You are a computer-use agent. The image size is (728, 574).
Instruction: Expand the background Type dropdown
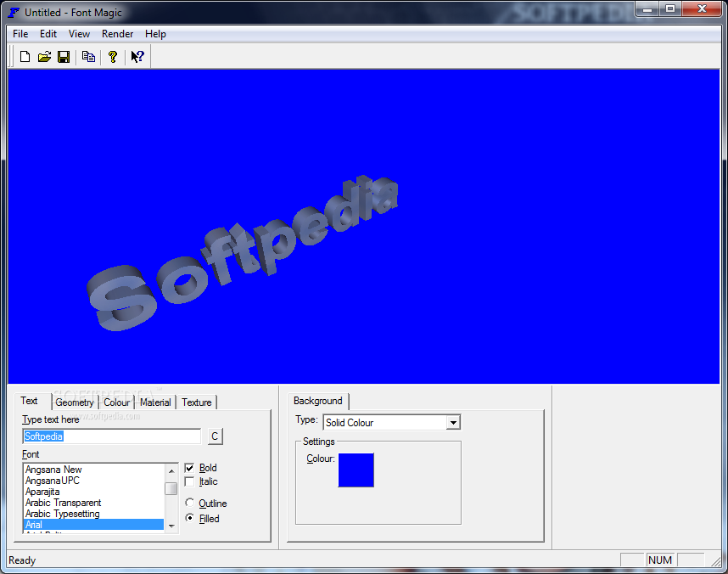[453, 423]
